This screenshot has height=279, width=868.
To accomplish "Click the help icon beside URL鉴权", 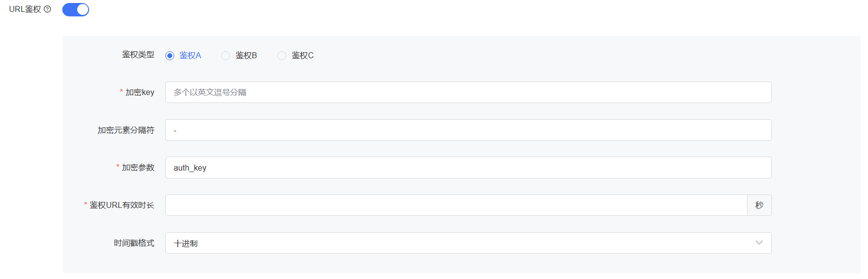I will pyautogui.click(x=47, y=9).
